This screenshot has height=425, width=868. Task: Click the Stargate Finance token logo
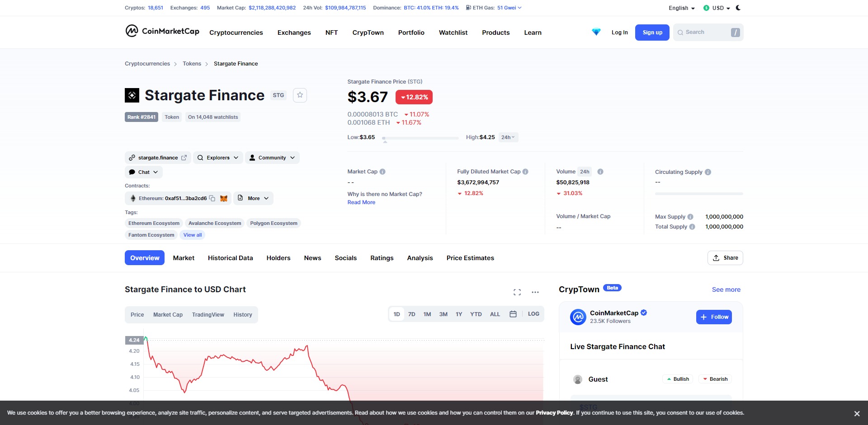coord(132,95)
